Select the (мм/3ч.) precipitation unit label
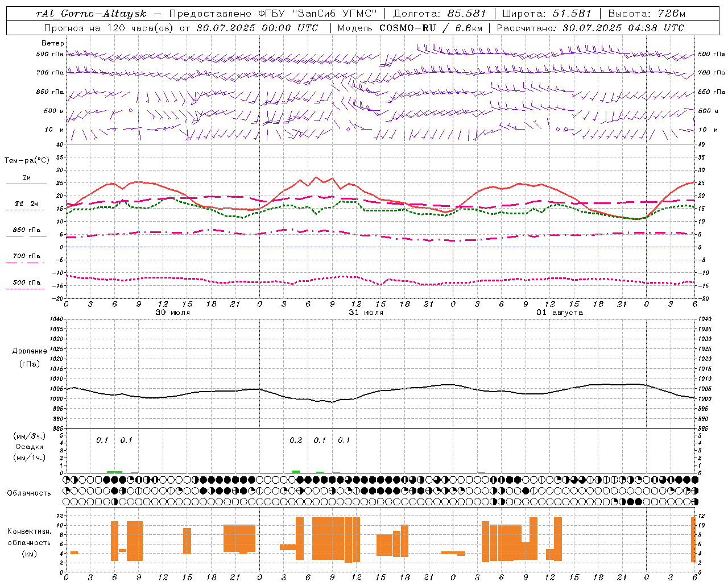Screen dimensions: 728x582 (30, 436)
